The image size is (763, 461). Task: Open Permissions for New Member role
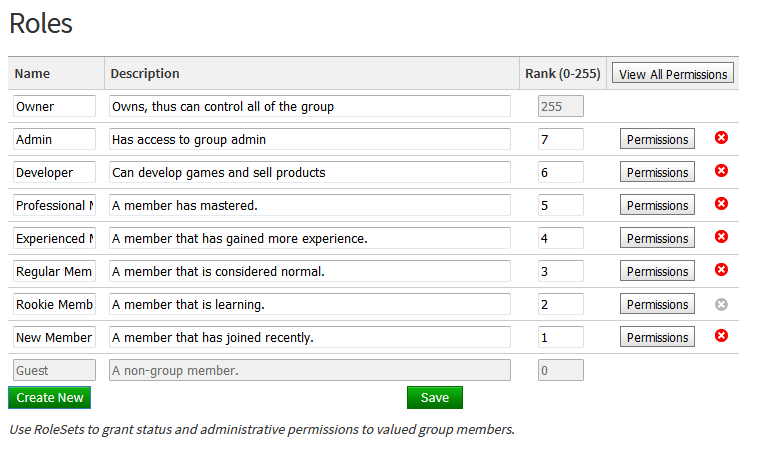click(657, 337)
